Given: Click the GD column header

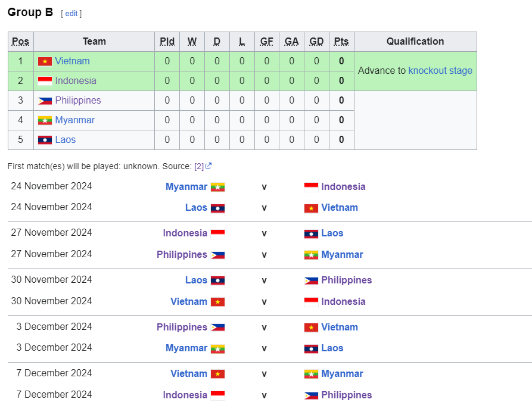Looking at the screenshot, I should tap(316, 42).
